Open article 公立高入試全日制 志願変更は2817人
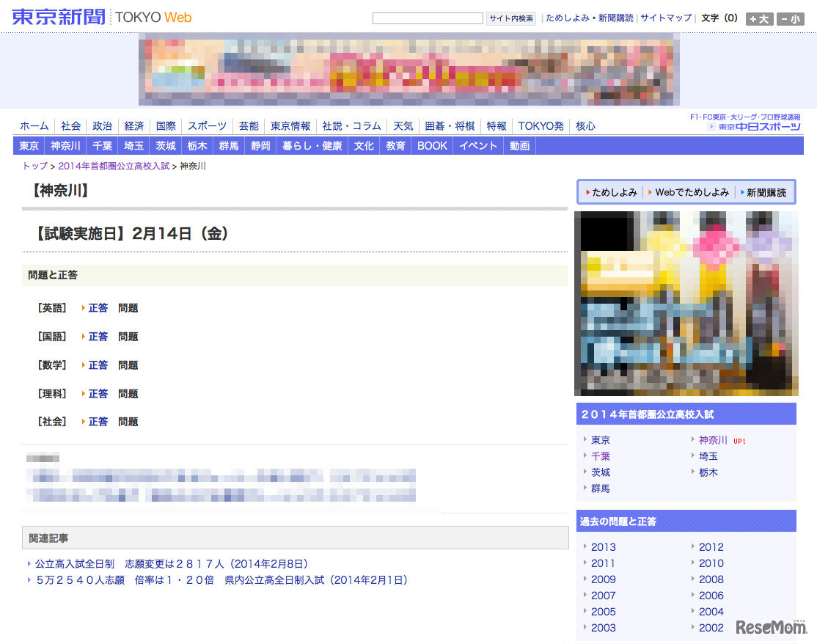 (x=172, y=564)
